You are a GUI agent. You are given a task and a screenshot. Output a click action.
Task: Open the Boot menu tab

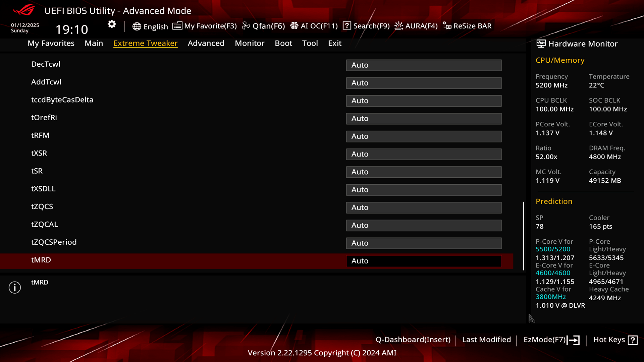pyautogui.click(x=283, y=43)
